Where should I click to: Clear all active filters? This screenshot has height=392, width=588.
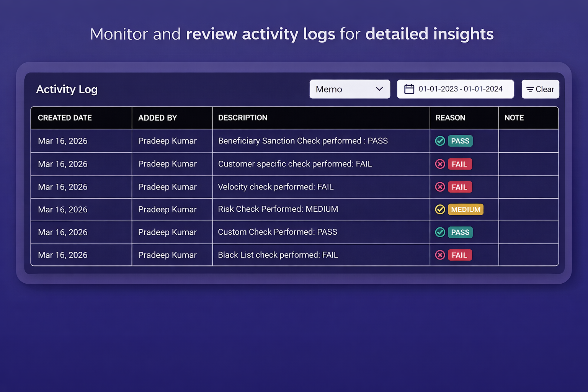tap(540, 89)
